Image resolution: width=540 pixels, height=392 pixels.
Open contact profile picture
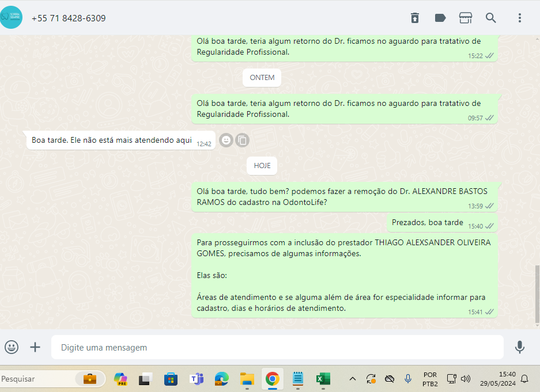point(11,17)
